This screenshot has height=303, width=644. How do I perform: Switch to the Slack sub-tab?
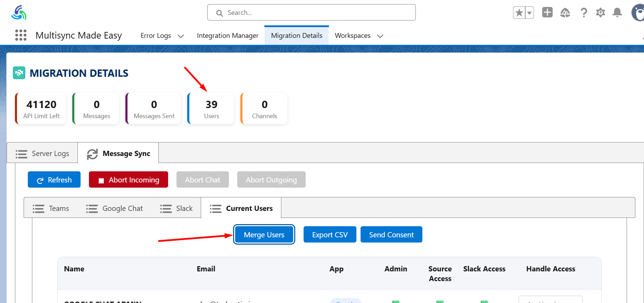coord(176,208)
